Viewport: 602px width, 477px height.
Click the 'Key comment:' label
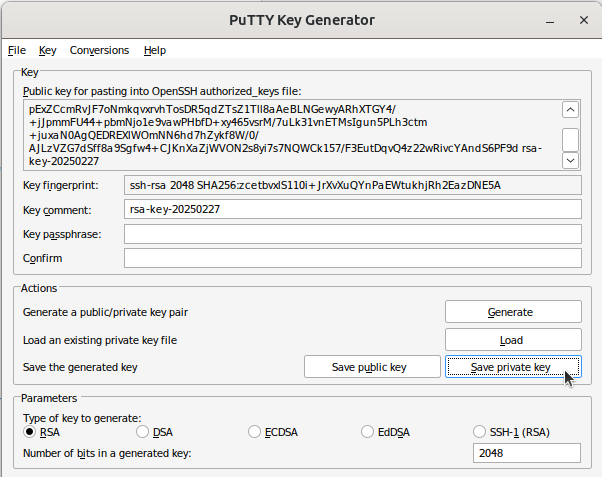point(57,210)
